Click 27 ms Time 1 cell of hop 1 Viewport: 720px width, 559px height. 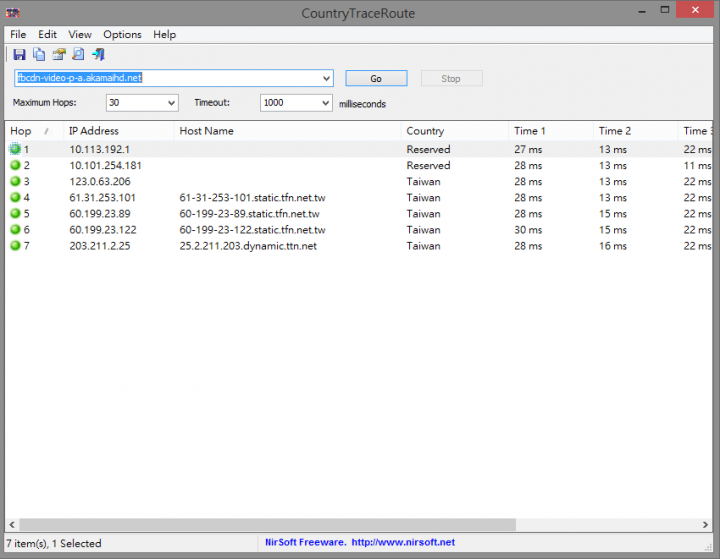click(x=528, y=150)
